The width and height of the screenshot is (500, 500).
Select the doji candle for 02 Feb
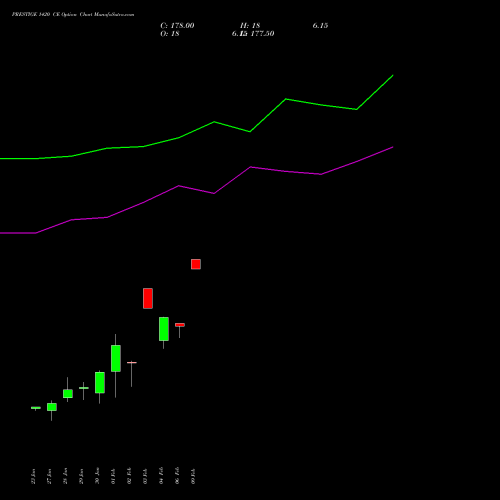(132, 362)
